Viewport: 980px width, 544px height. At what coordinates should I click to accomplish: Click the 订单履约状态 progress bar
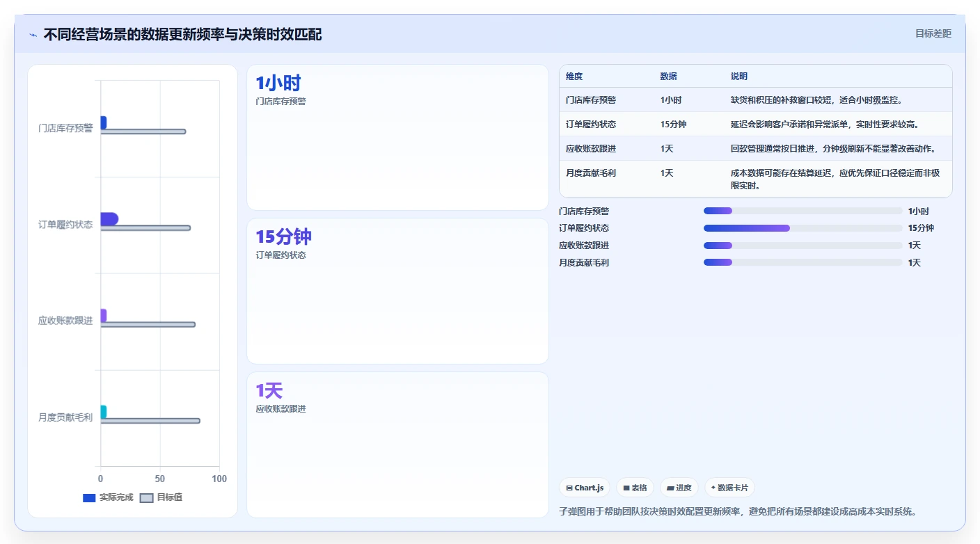(803, 228)
